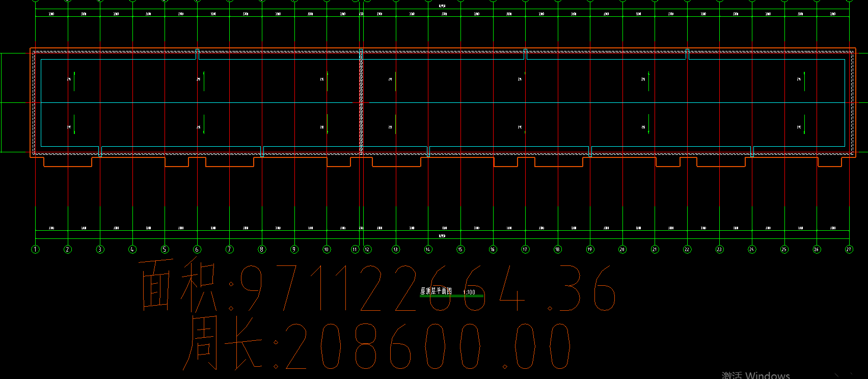Viewport: 868px width, 379px height.
Task: Click grid axis bubble number 7
Action: point(230,249)
